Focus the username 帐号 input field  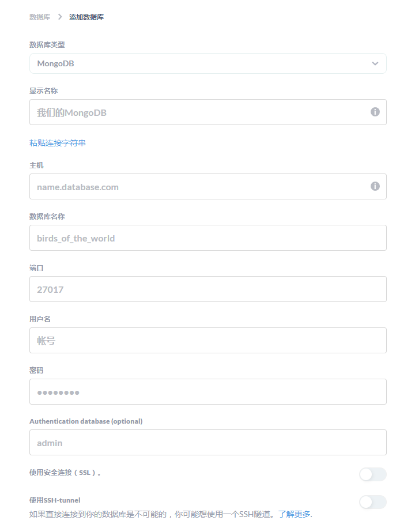tap(207, 341)
